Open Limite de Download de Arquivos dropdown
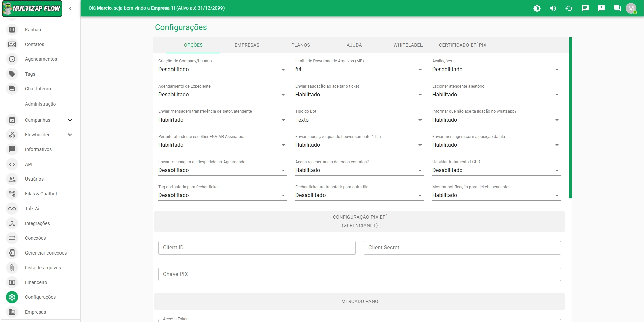This screenshot has height=322, width=644. (x=359, y=70)
